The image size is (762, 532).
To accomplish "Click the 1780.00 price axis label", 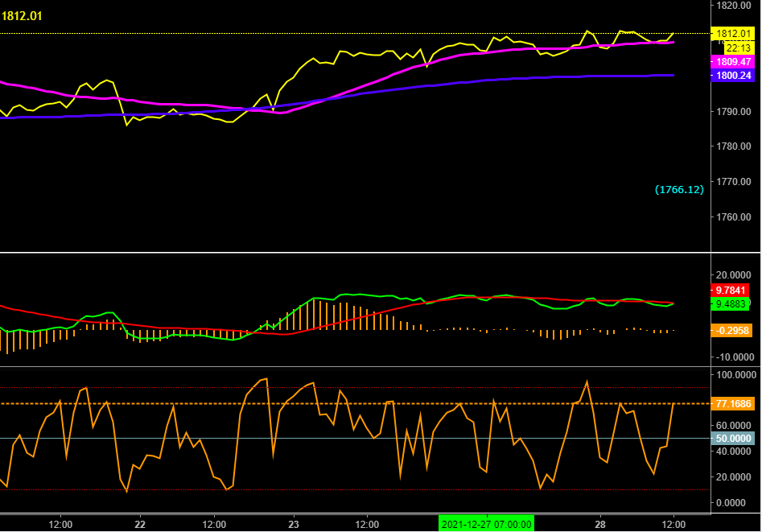I will [734, 146].
